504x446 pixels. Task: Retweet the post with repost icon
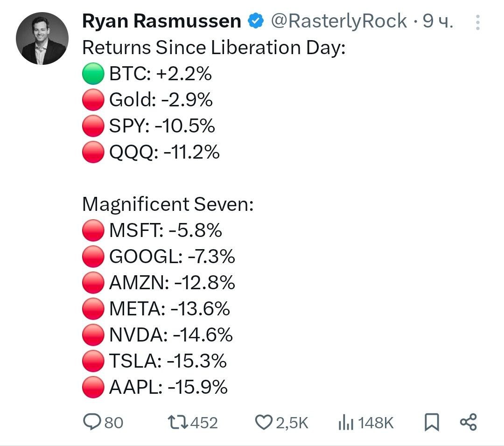[x=178, y=422]
